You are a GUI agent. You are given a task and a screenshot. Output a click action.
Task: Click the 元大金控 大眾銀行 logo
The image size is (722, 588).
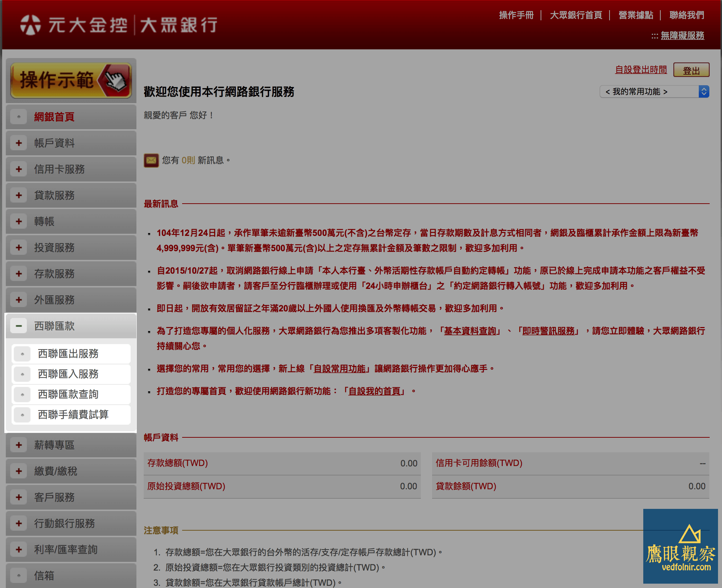pyautogui.click(x=119, y=25)
